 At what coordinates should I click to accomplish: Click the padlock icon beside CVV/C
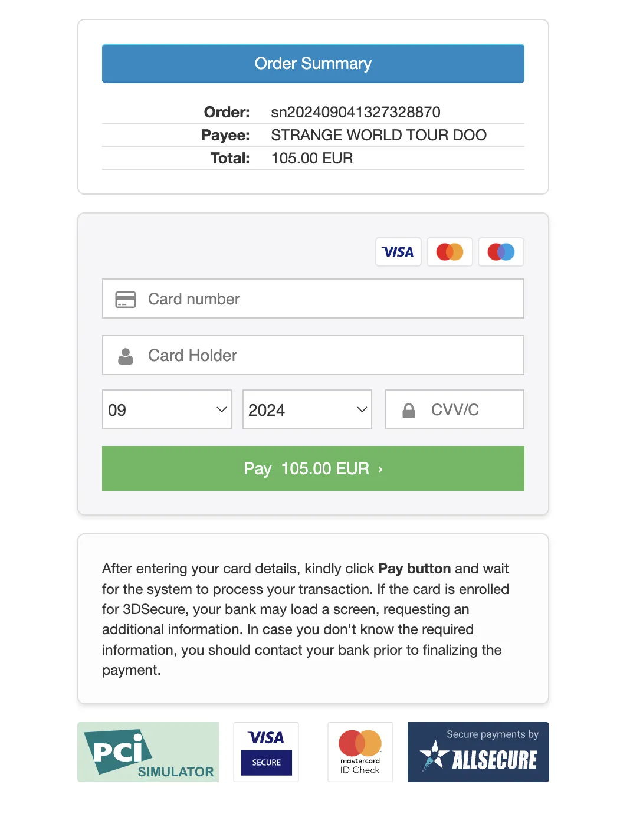(409, 411)
